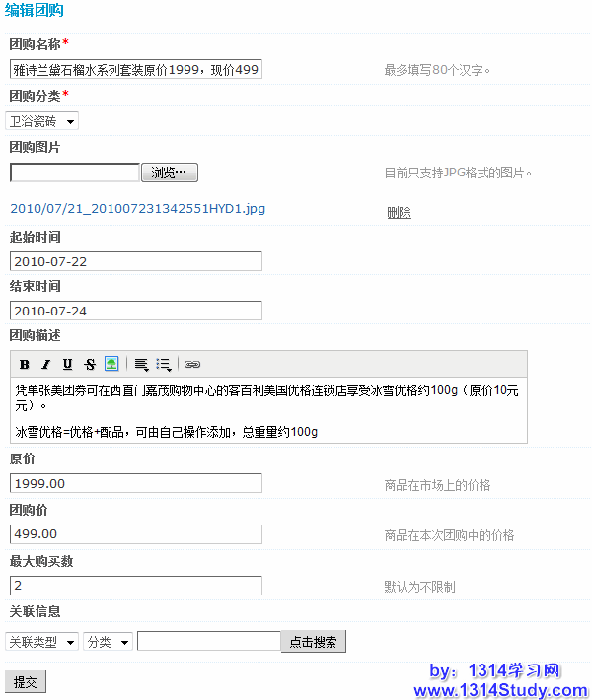Click the 团购价 price input field
The image size is (592, 700).
point(136,534)
